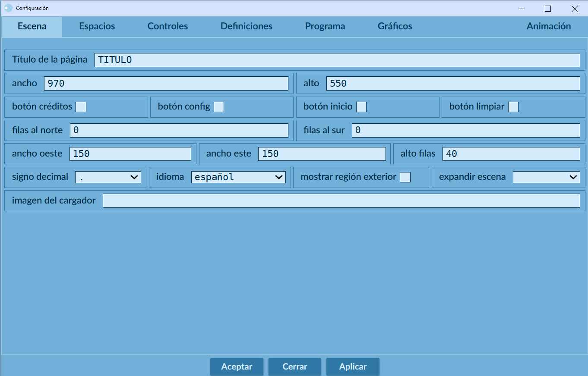Screen dimensions: 588x376
Task: Open the signo decimal dropdown
Action: (x=108, y=177)
